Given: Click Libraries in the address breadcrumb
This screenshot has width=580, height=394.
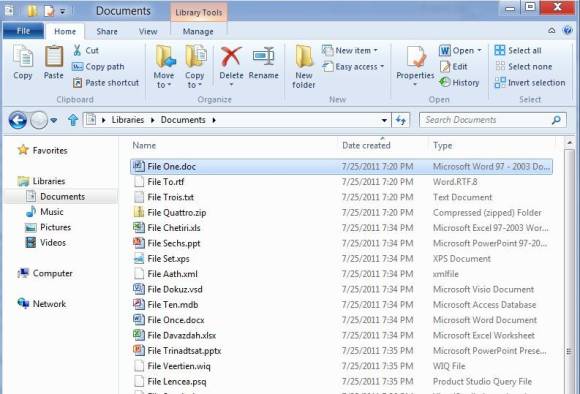Looking at the screenshot, I should tap(128, 120).
